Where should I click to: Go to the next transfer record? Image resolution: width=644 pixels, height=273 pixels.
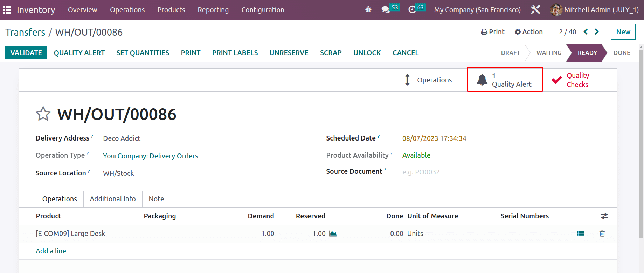click(597, 32)
